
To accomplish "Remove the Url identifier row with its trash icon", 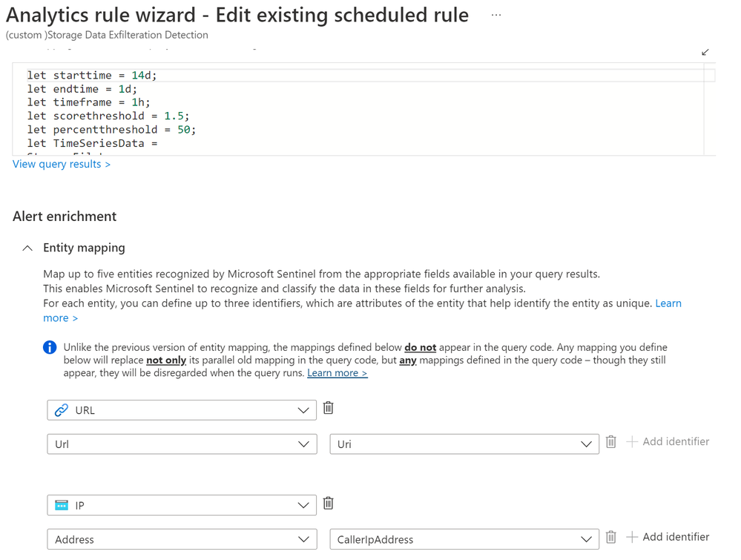I will click(611, 442).
